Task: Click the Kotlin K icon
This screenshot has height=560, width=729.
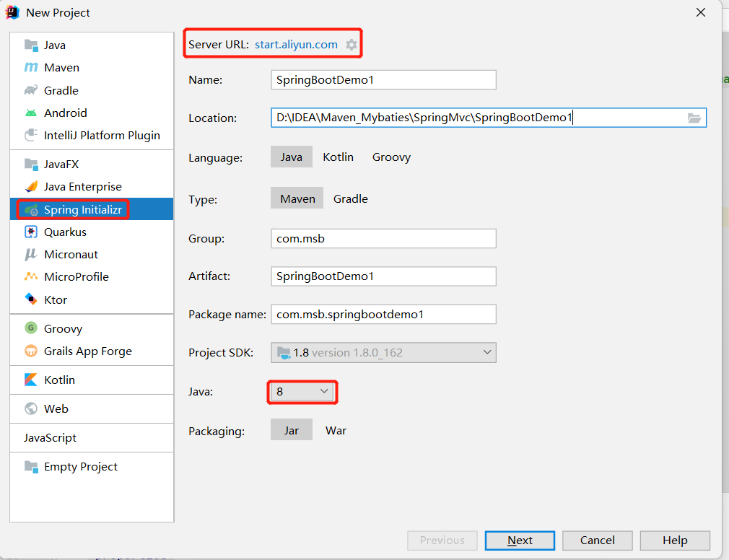Action: 31,380
